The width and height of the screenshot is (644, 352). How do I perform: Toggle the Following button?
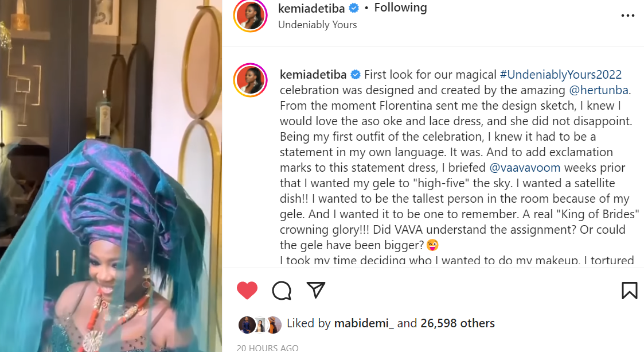(x=400, y=8)
